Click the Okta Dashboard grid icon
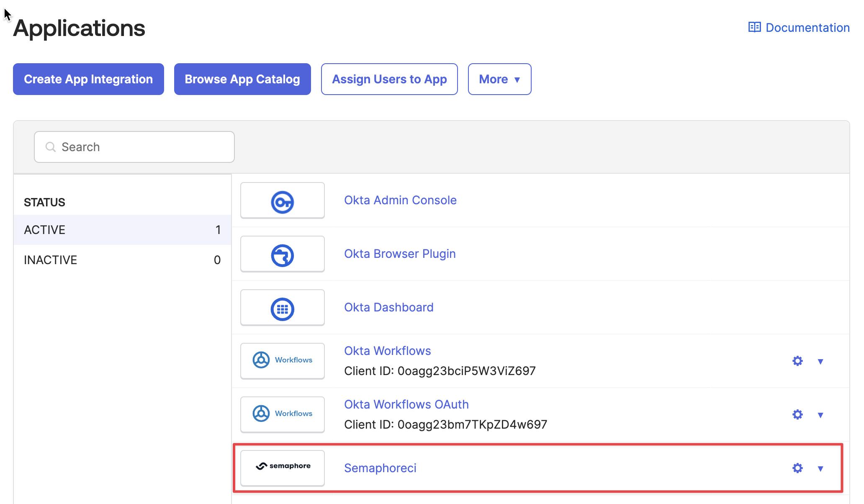Viewport: 864px width, 504px height. (x=283, y=309)
